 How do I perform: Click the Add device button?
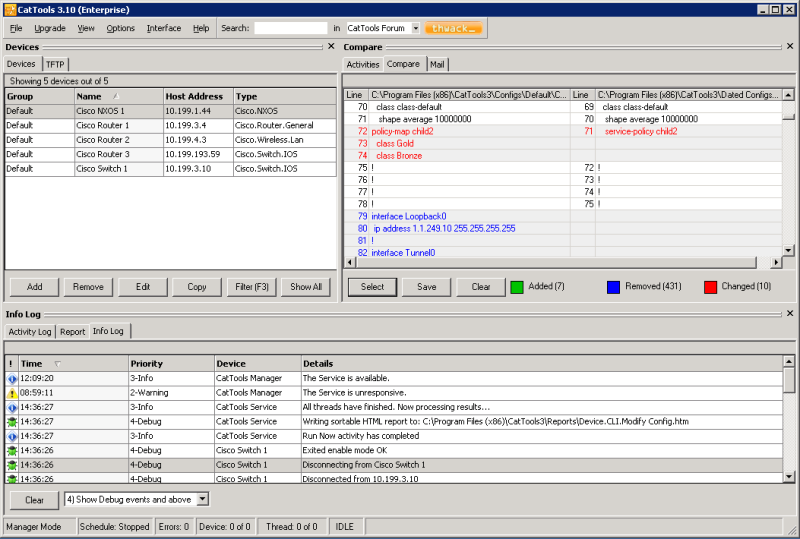[x=34, y=287]
